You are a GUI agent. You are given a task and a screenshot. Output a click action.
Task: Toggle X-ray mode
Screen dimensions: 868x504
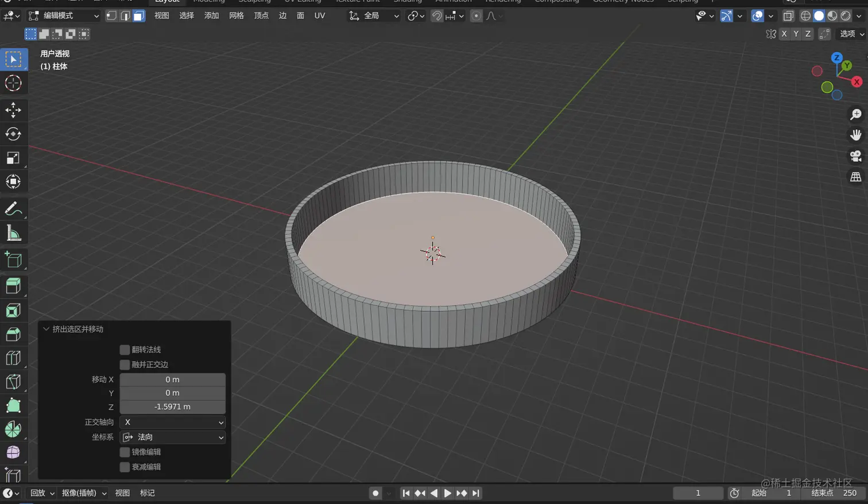788,16
